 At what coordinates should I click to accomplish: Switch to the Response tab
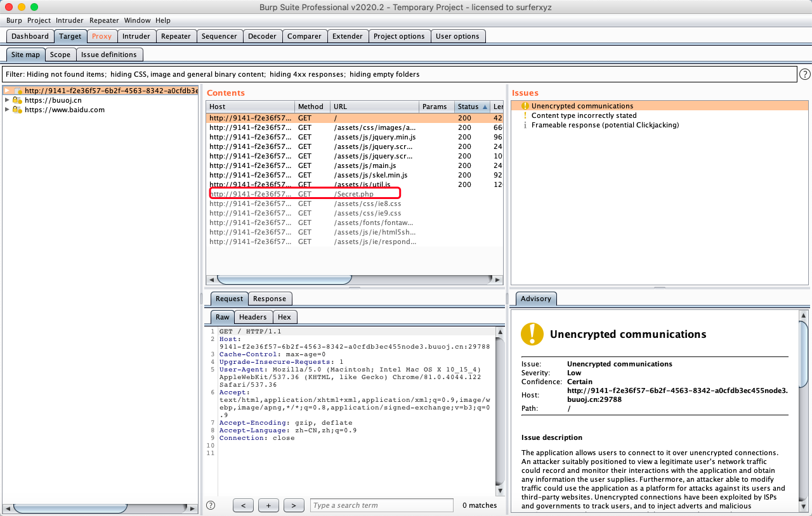pos(269,299)
